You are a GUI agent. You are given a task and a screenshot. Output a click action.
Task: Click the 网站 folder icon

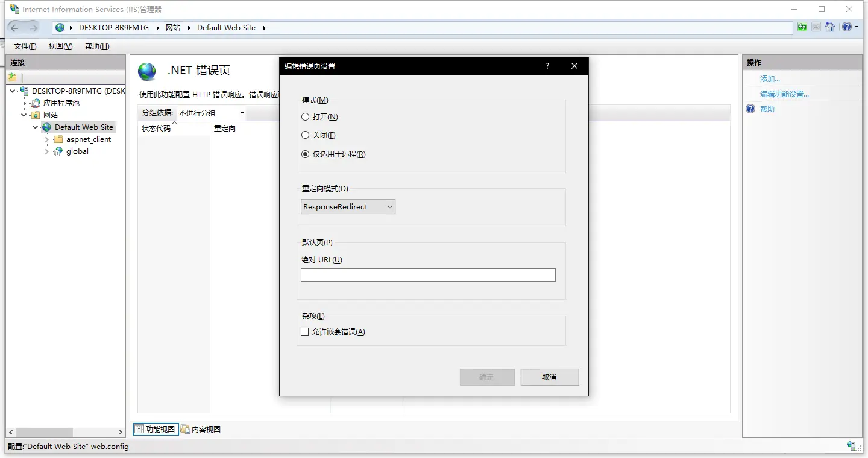pos(36,115)
